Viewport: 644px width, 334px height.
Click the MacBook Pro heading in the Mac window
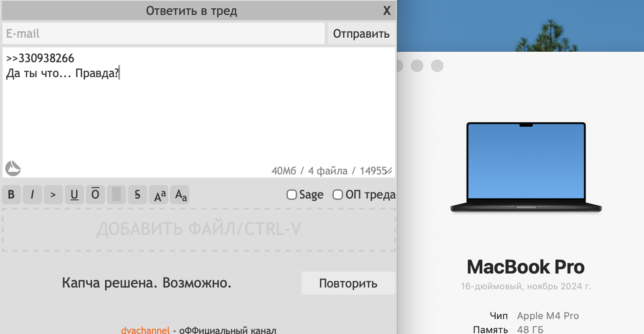(526, 267)
